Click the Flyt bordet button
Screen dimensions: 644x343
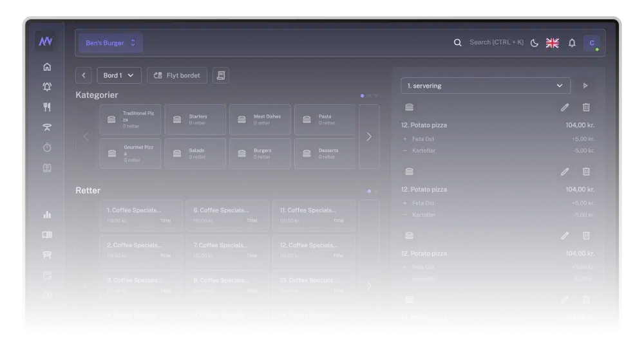tap(177, 75)
